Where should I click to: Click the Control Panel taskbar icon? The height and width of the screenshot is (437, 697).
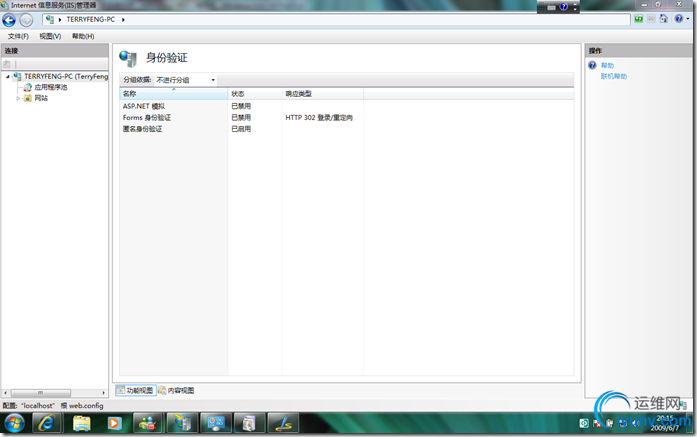pyautogui.click(x=216, y=423)
